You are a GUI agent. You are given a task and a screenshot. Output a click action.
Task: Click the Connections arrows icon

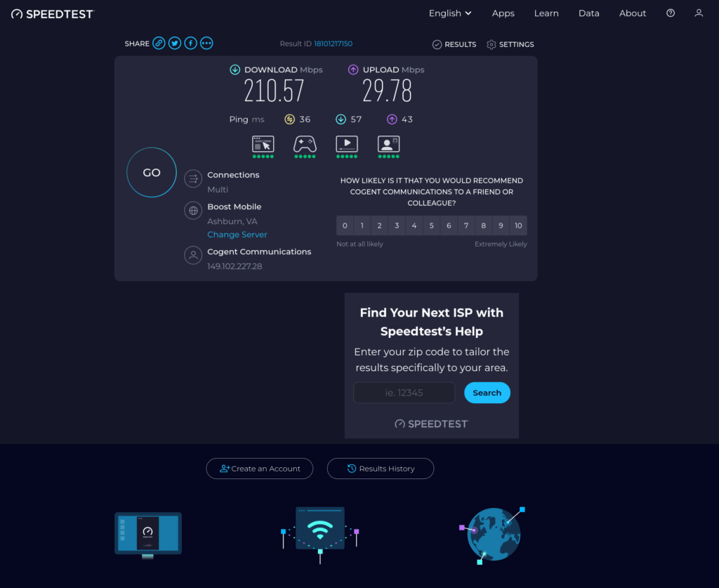click(193, 179)
